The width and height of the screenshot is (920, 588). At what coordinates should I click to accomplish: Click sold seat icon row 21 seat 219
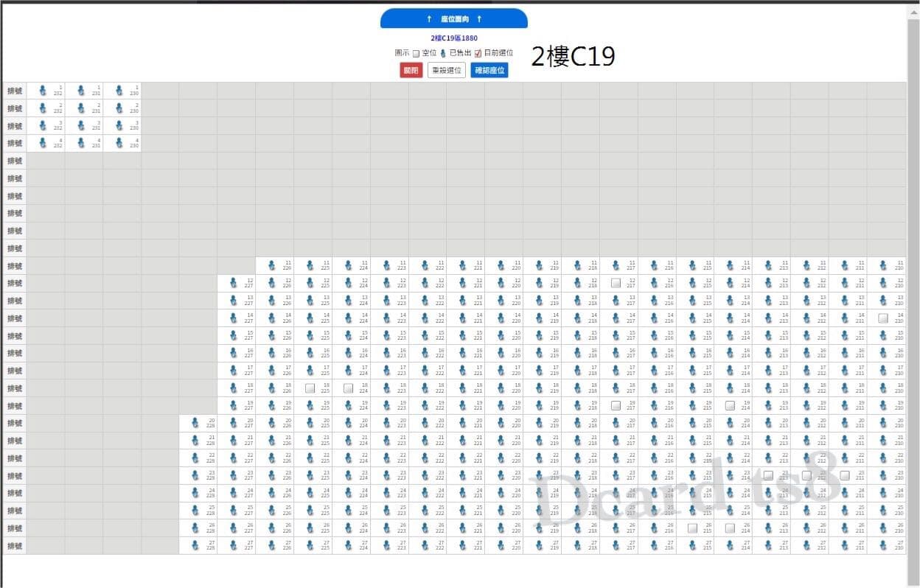(539, 441)
